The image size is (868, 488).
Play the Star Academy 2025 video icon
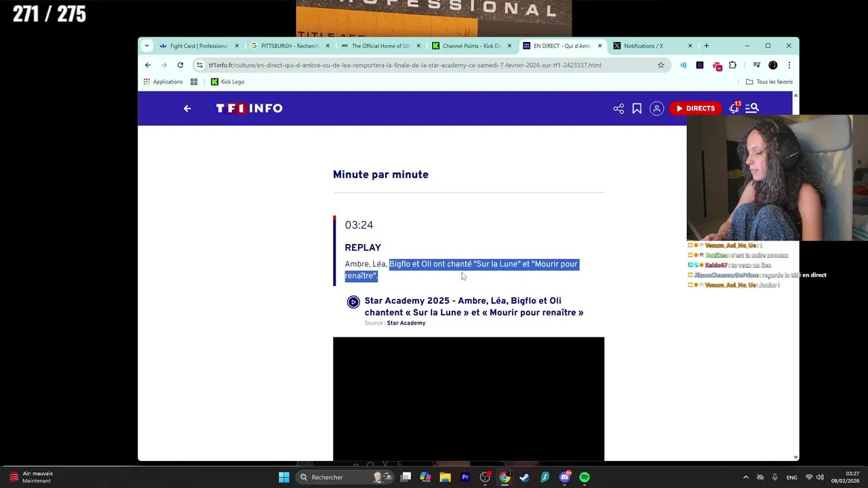click(353, 302)
